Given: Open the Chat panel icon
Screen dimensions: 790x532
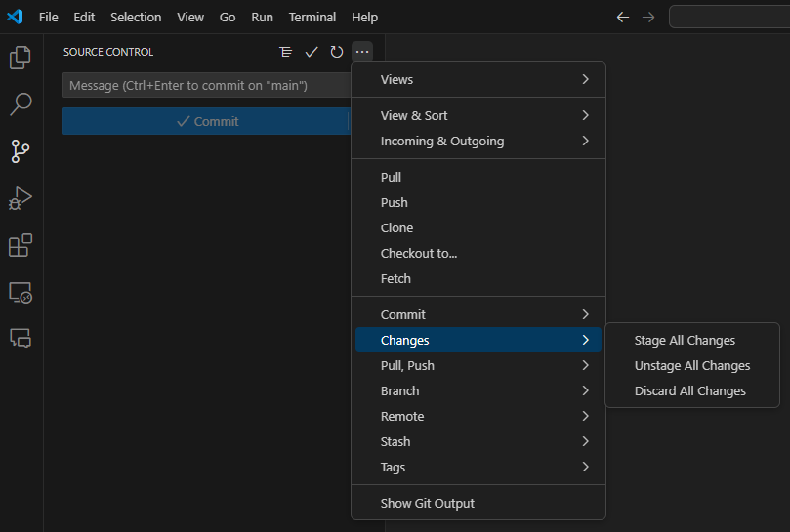Looking at the screenshot, I should pos(21,338).
